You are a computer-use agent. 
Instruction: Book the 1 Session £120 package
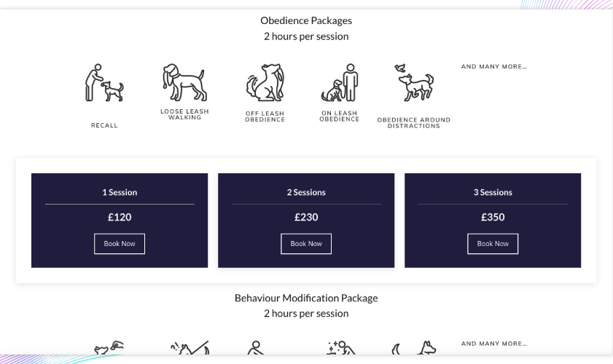[120, 244]
